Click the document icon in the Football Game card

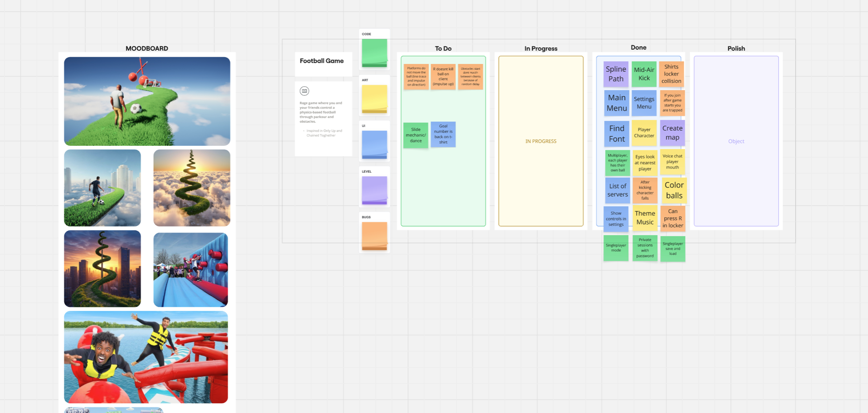pyautogui.click(x=304, y=91)
